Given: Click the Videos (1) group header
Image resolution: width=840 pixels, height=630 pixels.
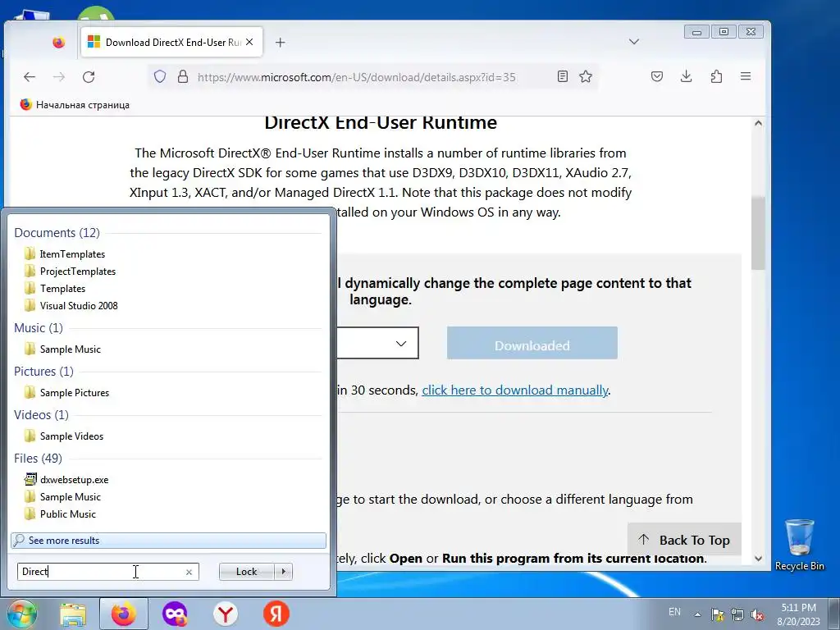Looking at the screenshot, I should tap(41, 414).
